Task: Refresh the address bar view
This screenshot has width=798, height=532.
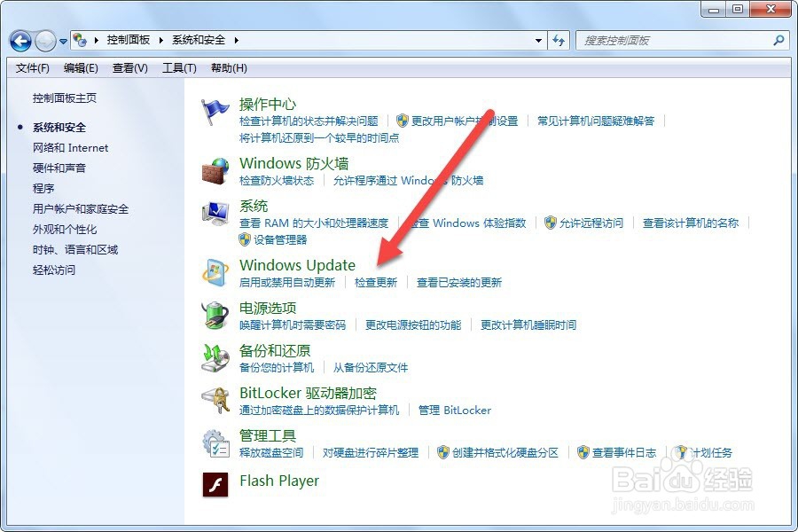Action: [x=559, y=40]
